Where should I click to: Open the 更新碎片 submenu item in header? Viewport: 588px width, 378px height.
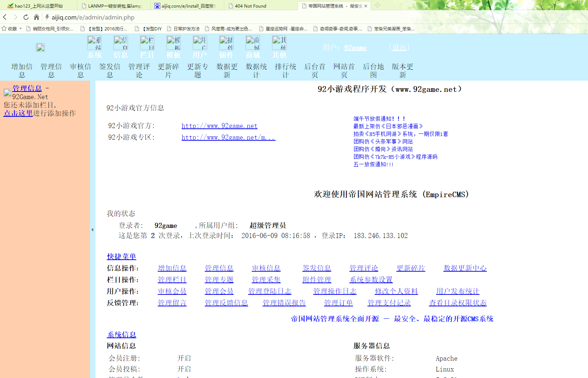coord(168,71)
